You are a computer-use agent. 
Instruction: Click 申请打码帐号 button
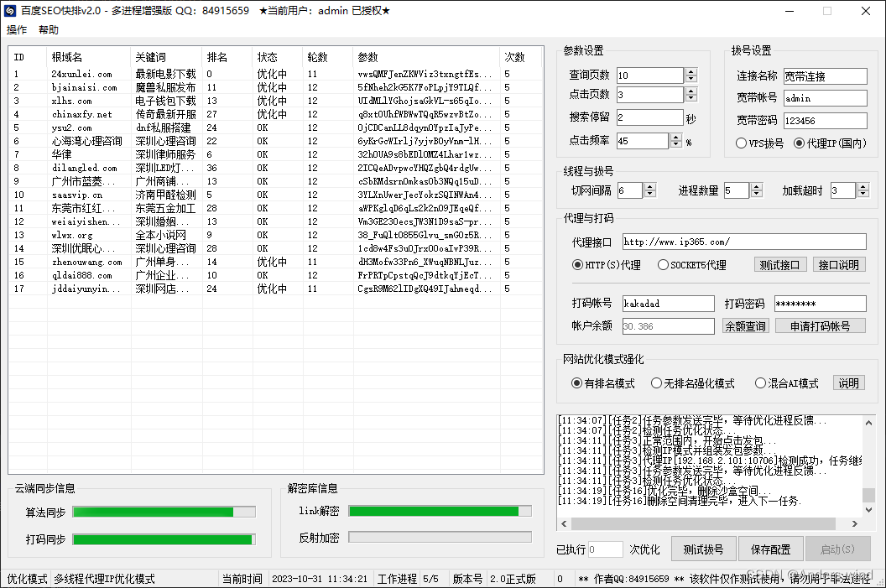pyautogui.click(x=821, y=326)
